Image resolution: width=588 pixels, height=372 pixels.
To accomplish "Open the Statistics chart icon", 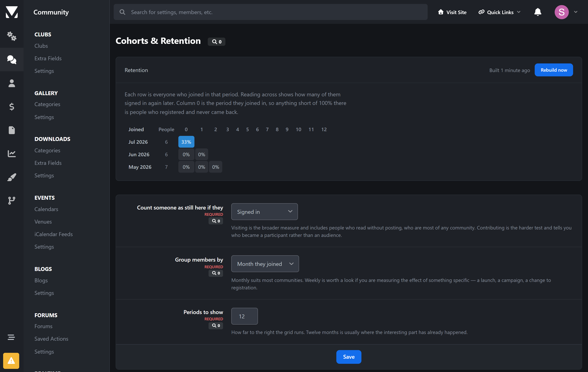I will (x=12, y=153).
